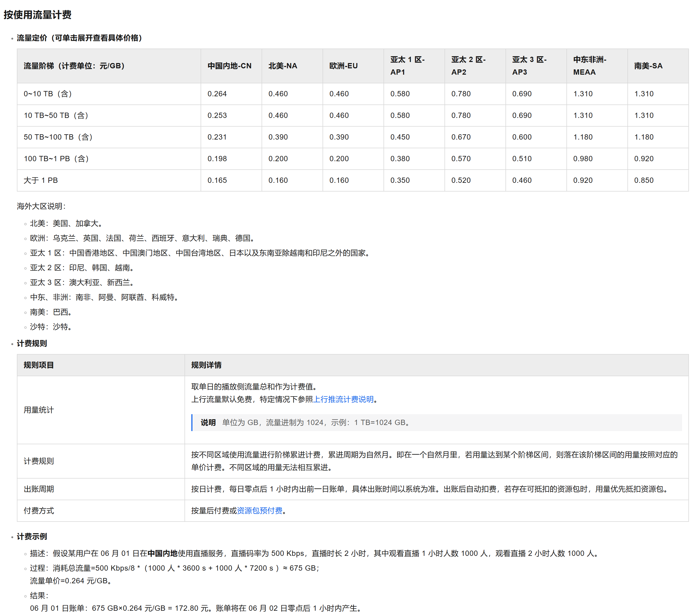Click the 按使用流量计费 page heading
The width and height of the screenshot is (695, 616).
pyautogui.click(x=37, y=15)
